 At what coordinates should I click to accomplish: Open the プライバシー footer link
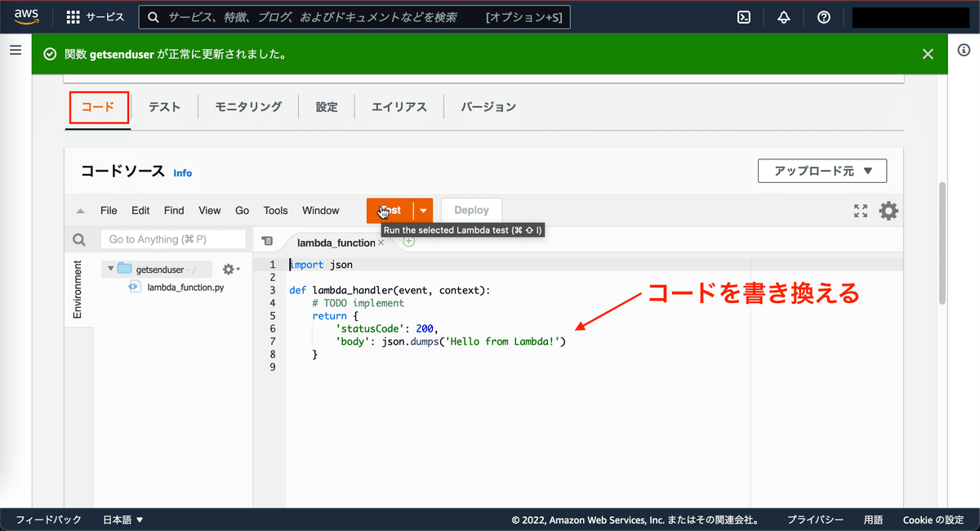coord(815,520)
